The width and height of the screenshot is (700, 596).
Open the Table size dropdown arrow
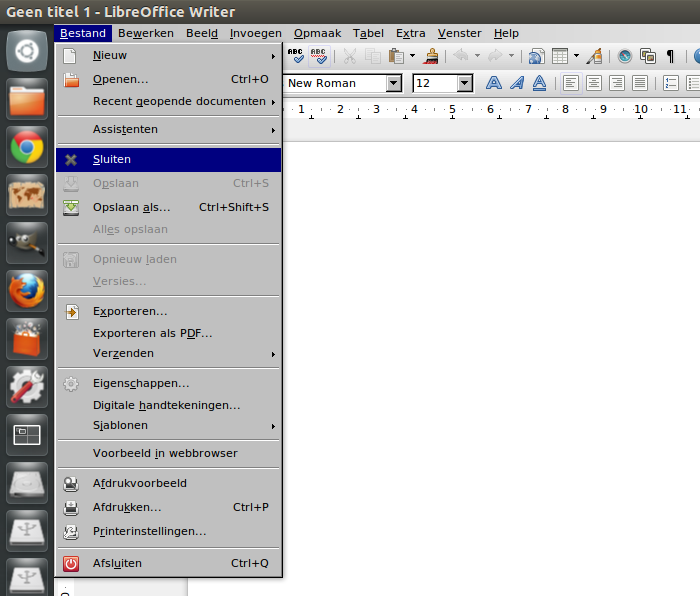point(576,56)
